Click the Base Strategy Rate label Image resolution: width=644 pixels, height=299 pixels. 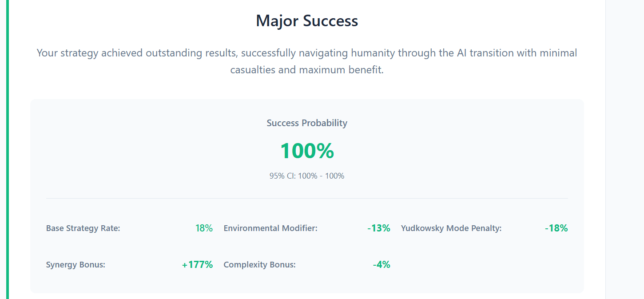83,228
